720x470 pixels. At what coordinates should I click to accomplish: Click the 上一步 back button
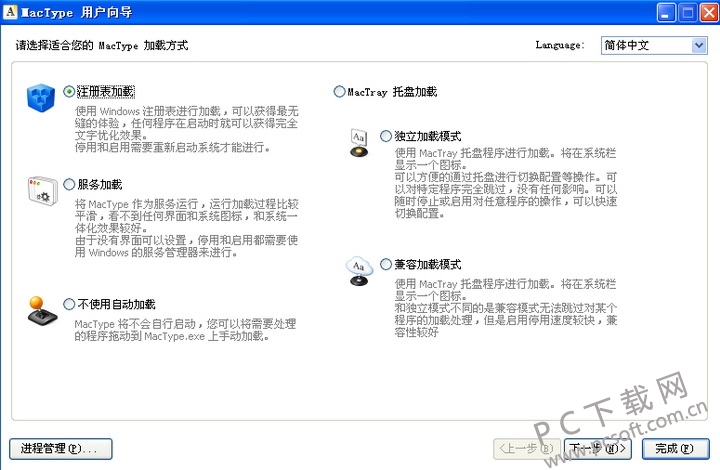[x=527, y=448]
